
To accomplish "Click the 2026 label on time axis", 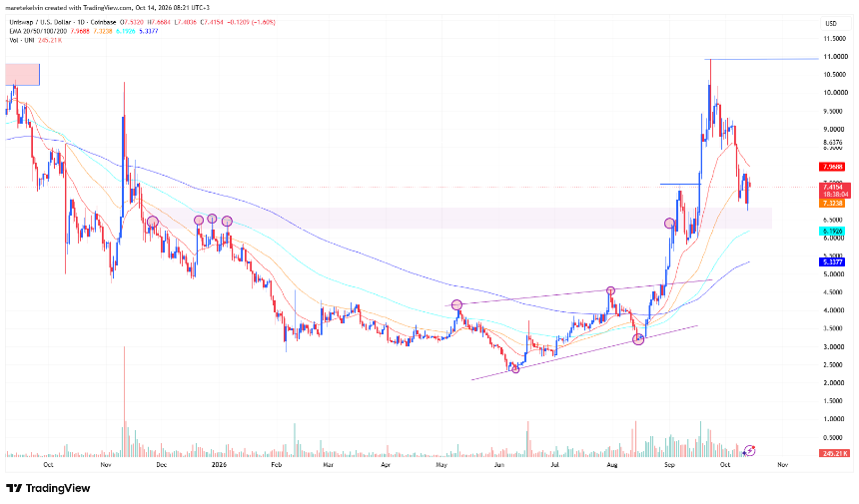I will click(x=219, y=465).
